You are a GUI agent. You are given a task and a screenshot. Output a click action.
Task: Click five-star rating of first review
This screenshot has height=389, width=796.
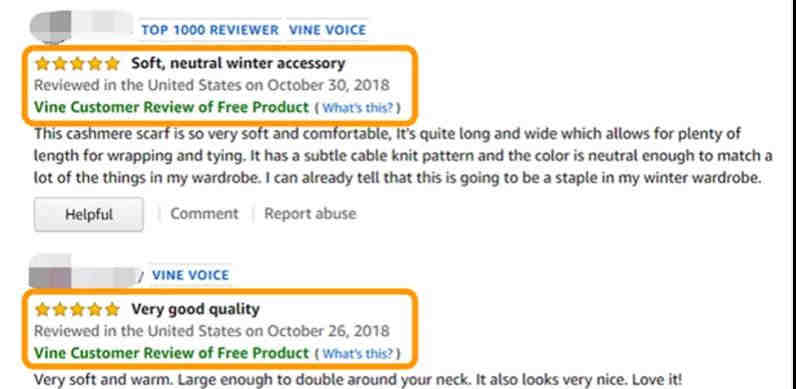[77, 63]
